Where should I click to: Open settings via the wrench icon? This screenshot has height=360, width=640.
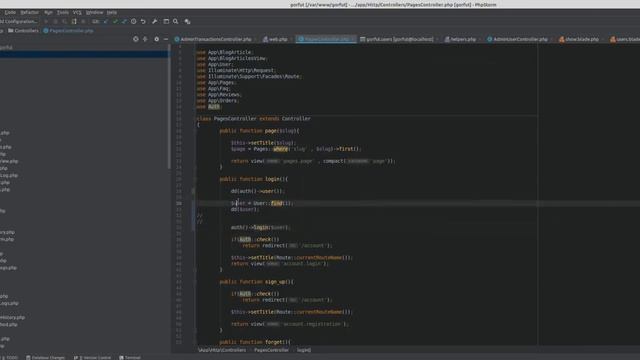155,21
